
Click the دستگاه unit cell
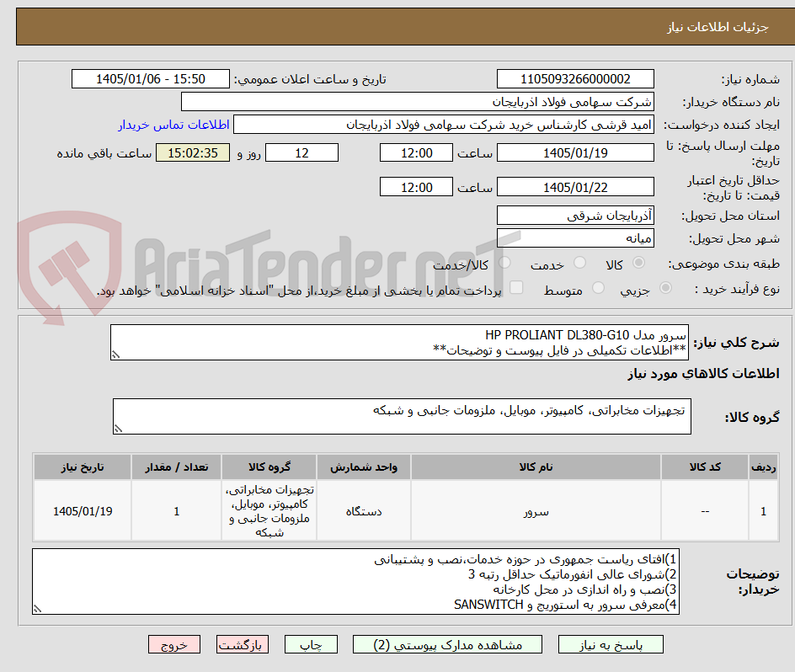point(364,511)
